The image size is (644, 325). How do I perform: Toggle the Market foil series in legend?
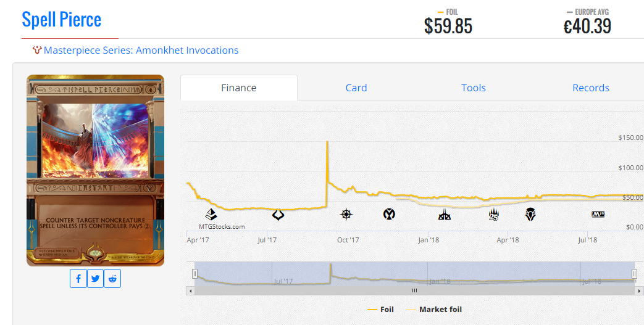pyautogui.click(x=433, y=310)
